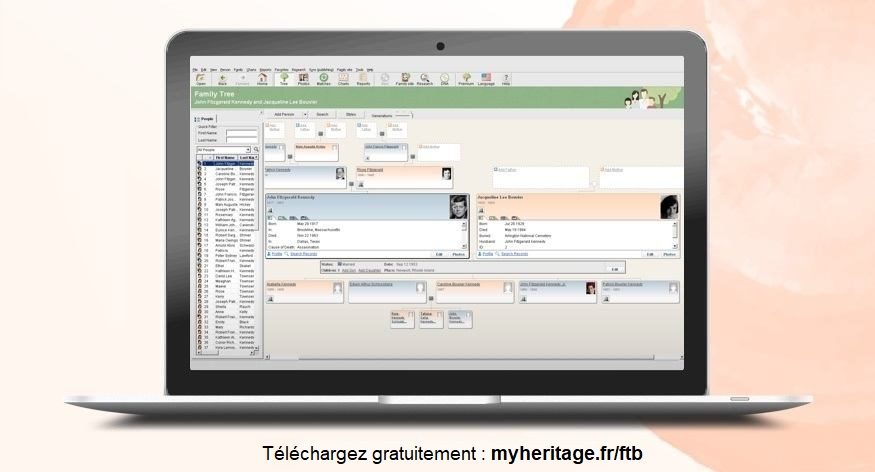
Task: Adjust the Generations slider
Action: [403, 115]
